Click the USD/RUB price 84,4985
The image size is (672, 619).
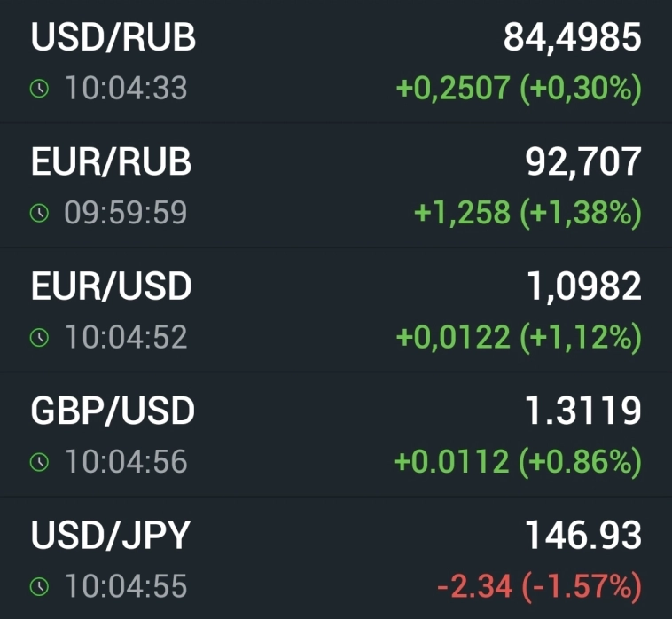[x=572, y=37]
